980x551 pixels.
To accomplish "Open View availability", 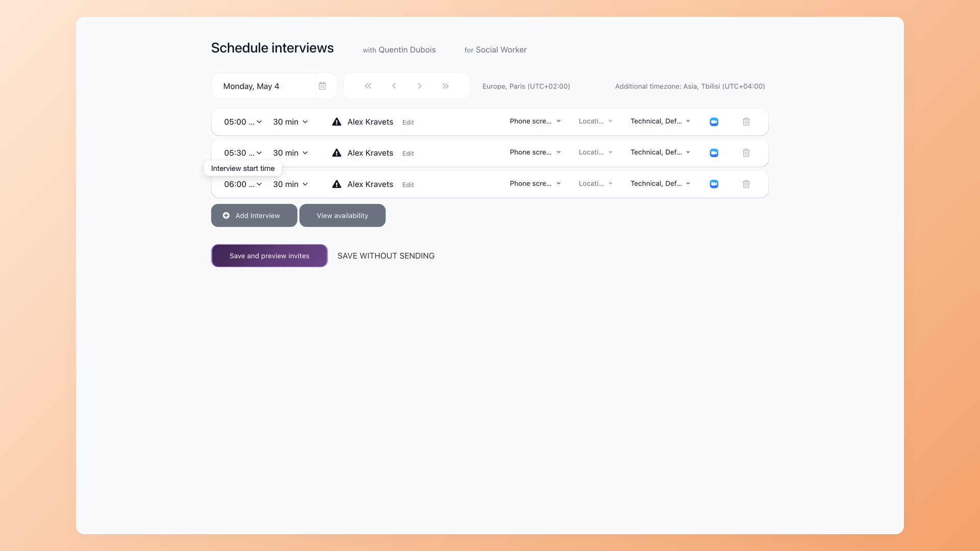I will tap(342, 215).
